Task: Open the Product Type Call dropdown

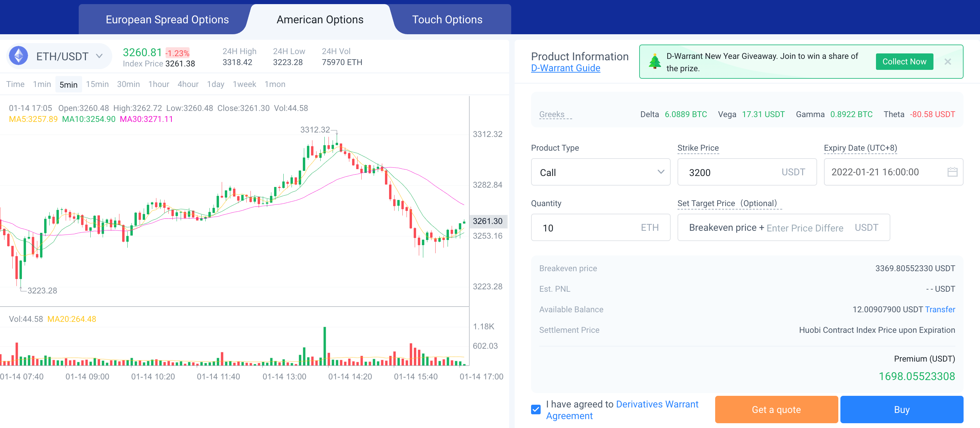Action: point(600,172)
